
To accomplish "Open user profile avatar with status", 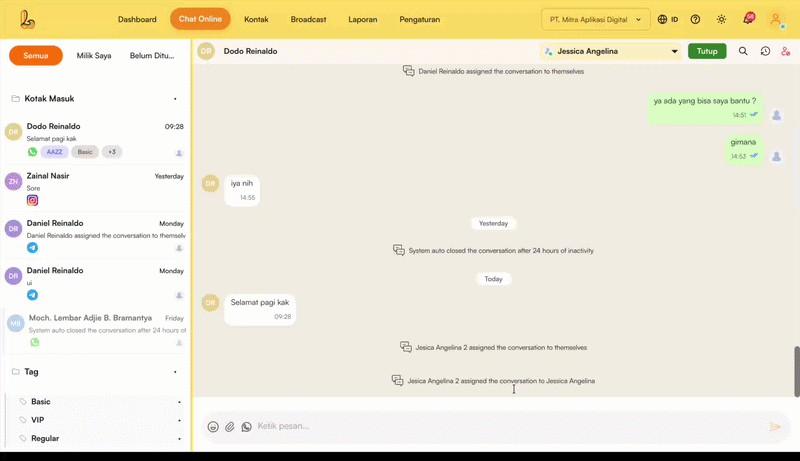I will 775,19.
